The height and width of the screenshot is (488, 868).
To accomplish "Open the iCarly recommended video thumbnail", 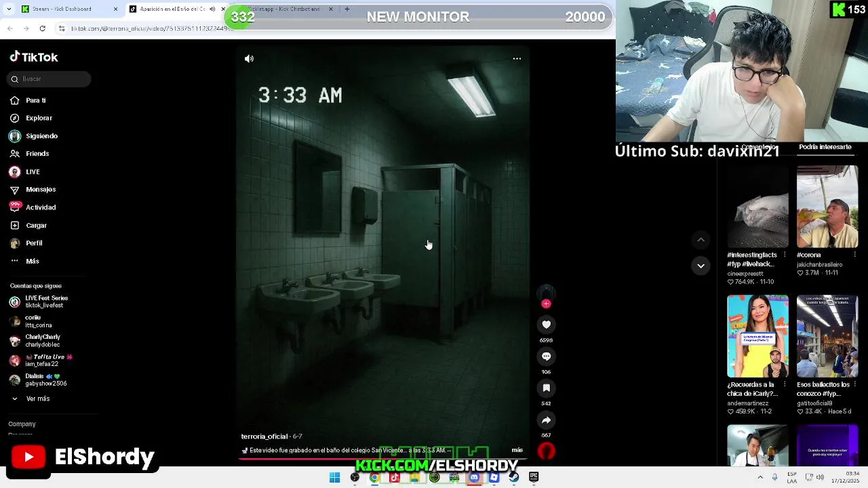I will pos(757,336).
